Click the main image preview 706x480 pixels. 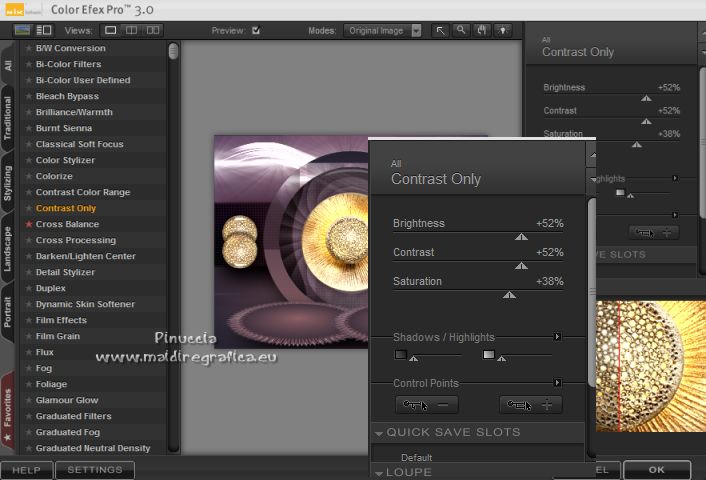[x=291, y=242]
